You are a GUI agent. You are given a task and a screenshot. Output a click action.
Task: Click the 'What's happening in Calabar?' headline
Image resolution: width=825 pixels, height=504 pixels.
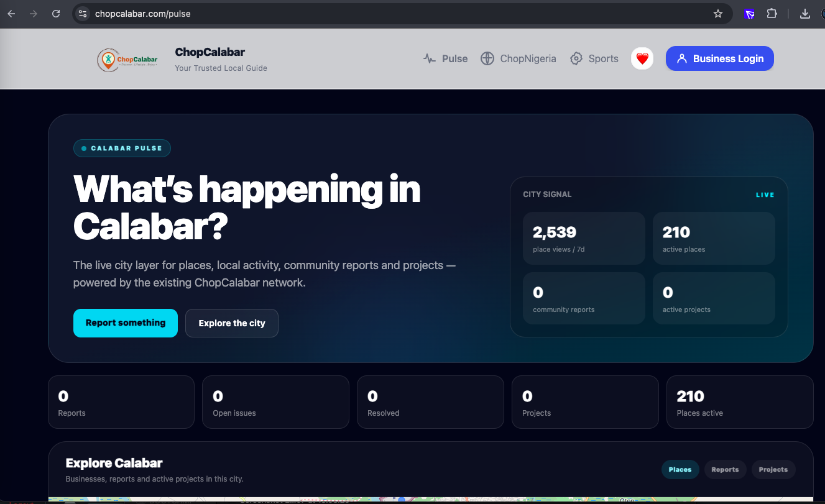247,208
